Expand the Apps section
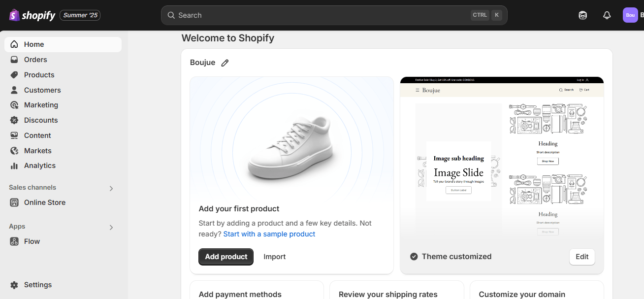The height and width of the screenshot is (299, 644). (111, 227)
